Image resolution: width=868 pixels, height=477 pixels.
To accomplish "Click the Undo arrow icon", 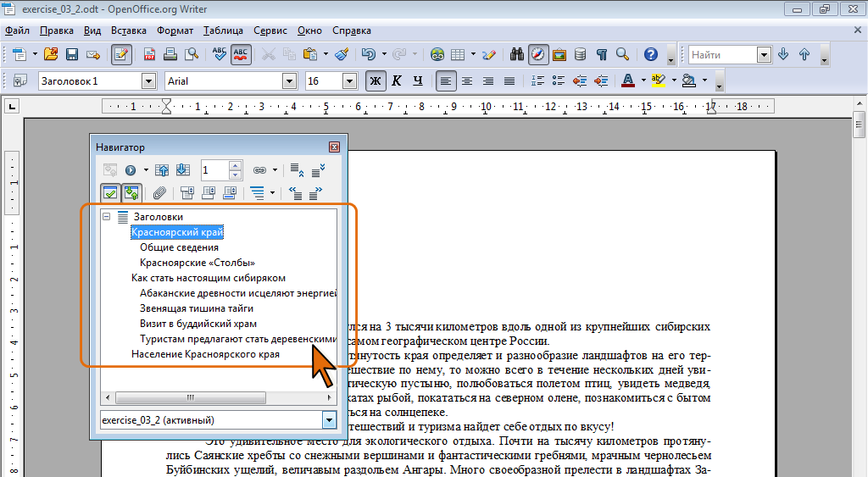I will tap(369, 54).
